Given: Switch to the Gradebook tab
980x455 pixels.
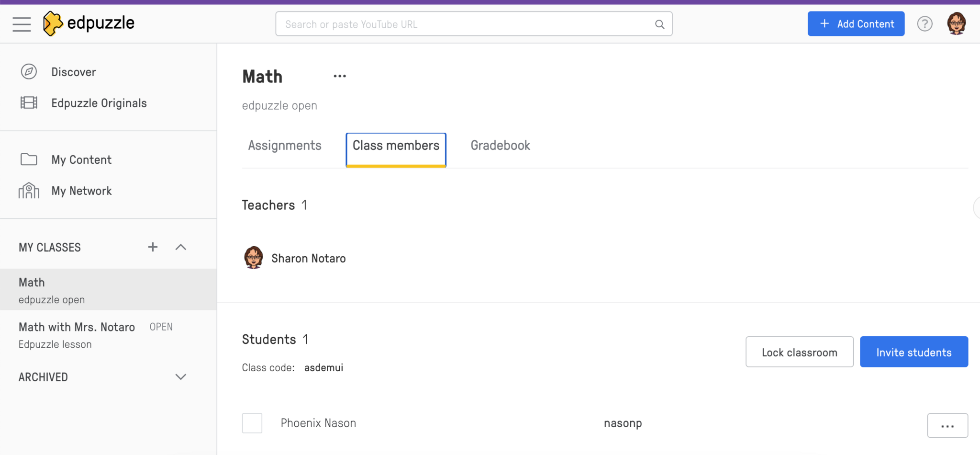Looking at the screenshot, I should (500, 146).
